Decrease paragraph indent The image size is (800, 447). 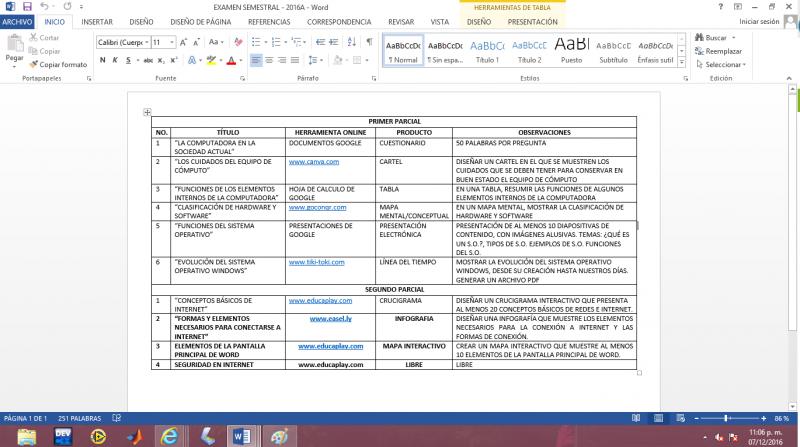[x=320, y=42]
